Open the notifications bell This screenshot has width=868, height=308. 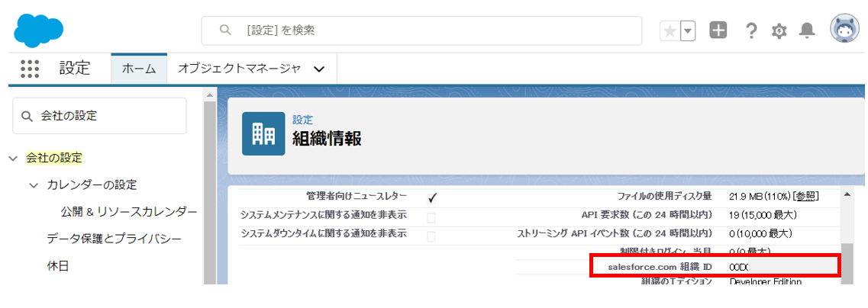point(806,30)
